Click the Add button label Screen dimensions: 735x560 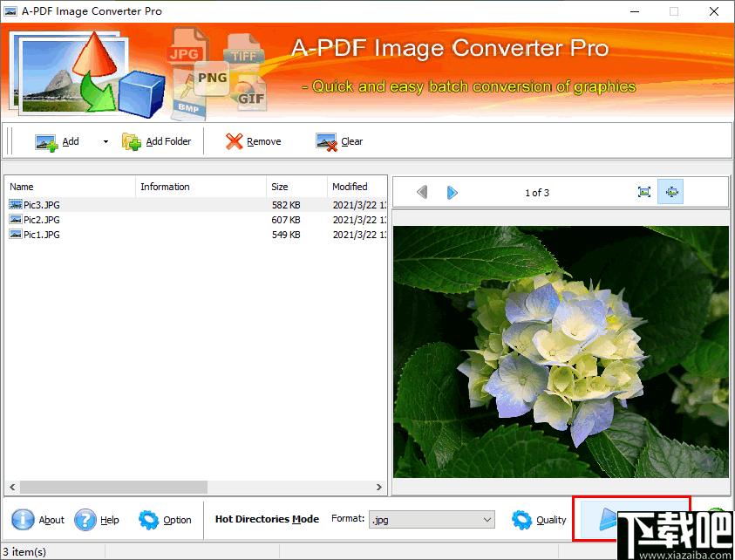71,141
